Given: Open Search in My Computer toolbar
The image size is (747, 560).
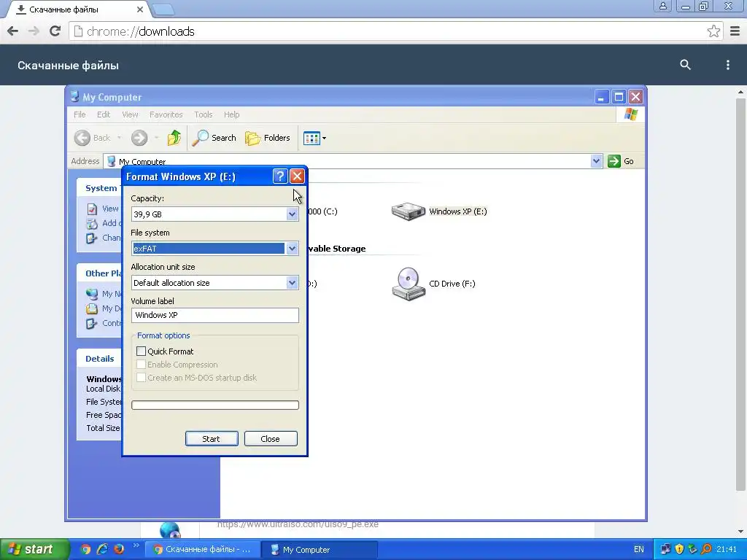Looking at the screenshot, I should (x=214, y=138).
